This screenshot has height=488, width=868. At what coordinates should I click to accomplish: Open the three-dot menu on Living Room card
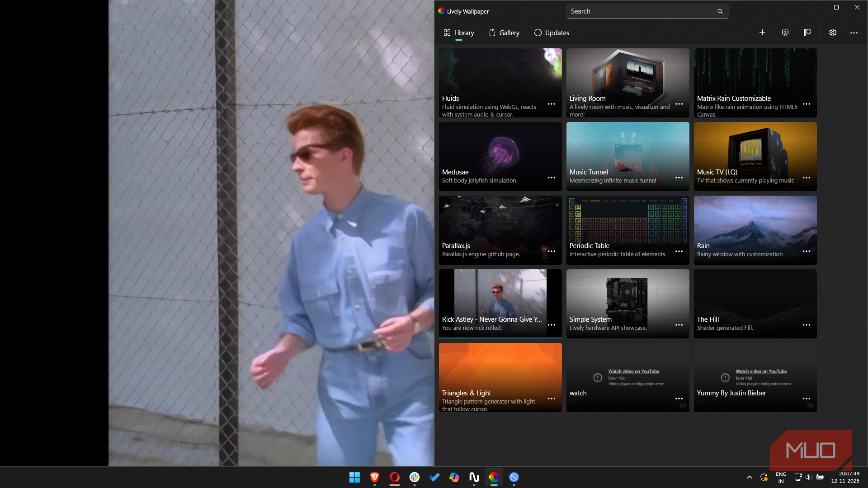click(679, 104)
